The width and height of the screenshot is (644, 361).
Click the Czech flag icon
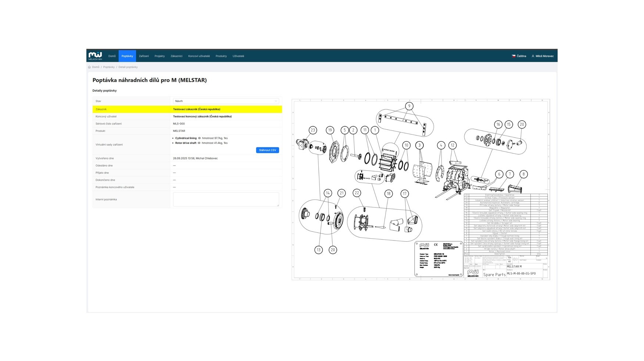[514, 56]
